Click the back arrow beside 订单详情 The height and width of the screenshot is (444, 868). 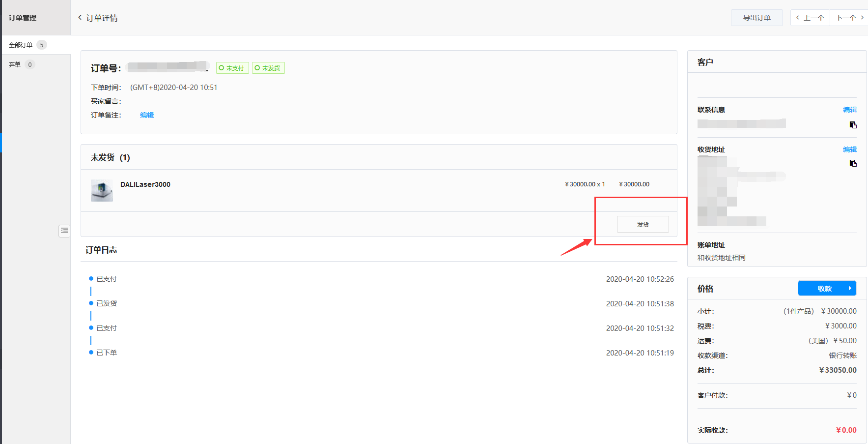pos(80,18)
